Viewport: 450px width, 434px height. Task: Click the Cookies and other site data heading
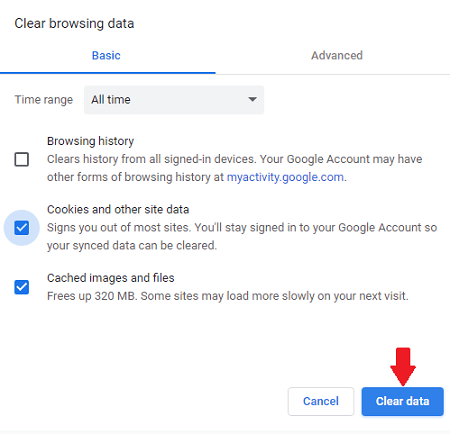(x=118, y=209)
